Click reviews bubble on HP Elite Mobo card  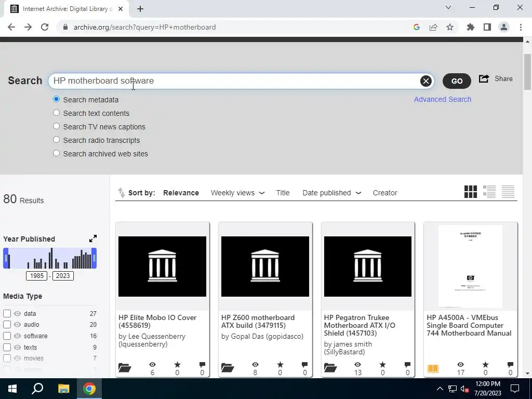click(202, 365)
